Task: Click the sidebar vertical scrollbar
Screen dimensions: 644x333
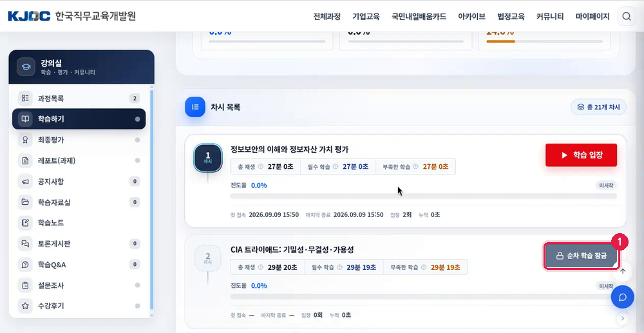Action: 152,200
